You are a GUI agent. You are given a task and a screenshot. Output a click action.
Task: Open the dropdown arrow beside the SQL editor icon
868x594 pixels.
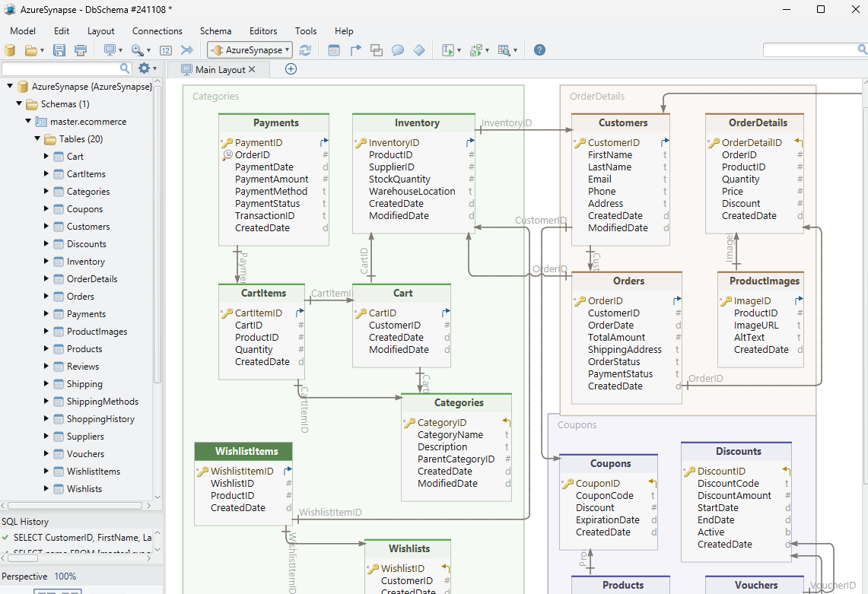459,51
